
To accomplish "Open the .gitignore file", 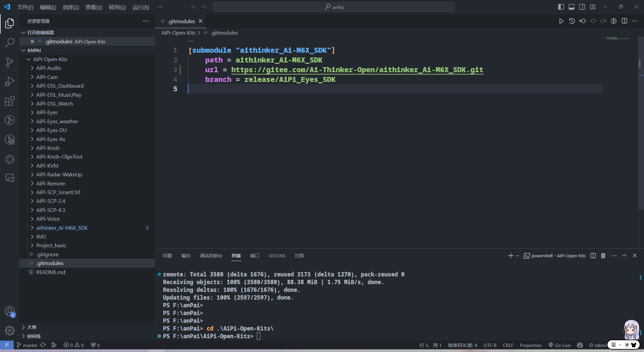I will [x=87, y=254].
